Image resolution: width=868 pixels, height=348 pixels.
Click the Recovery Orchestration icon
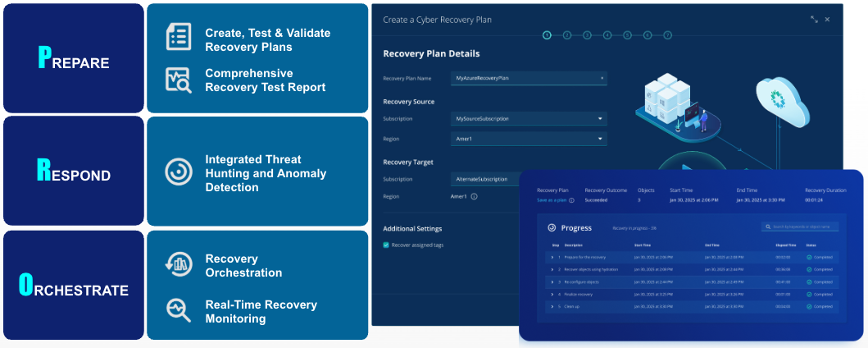pyautogui.click(x=179, y=263)
